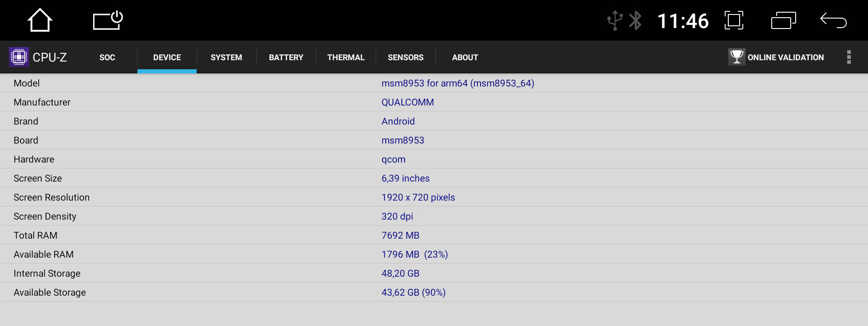868x326 pixels.
Task: Click the Model row label
Action: click(x=27, y=83)
